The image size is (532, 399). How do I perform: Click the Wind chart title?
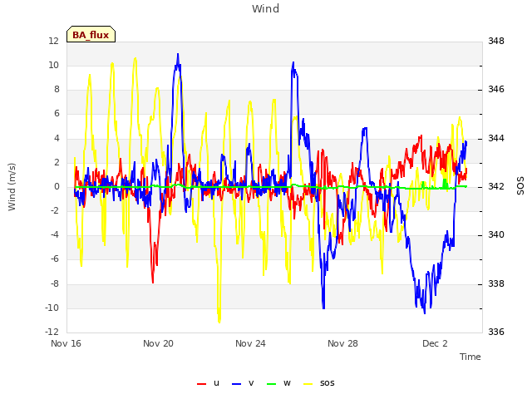[266, 8]
